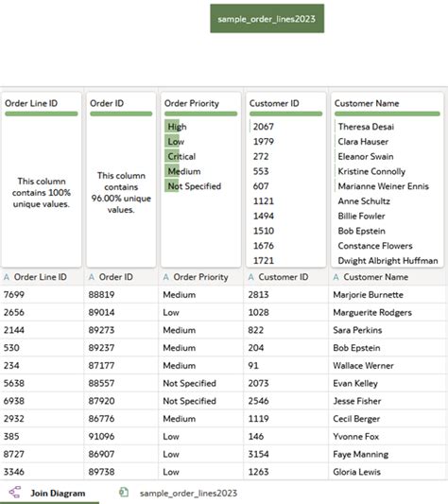Select the cell with Order ID 89014
Viewport: 448px width, 504px height.
click(121, 312)
